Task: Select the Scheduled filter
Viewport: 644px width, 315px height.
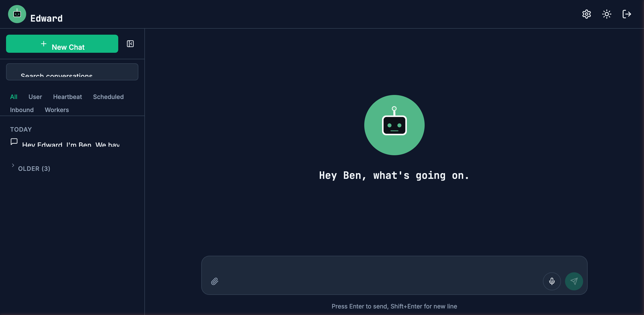Action: tap(108, 97)
